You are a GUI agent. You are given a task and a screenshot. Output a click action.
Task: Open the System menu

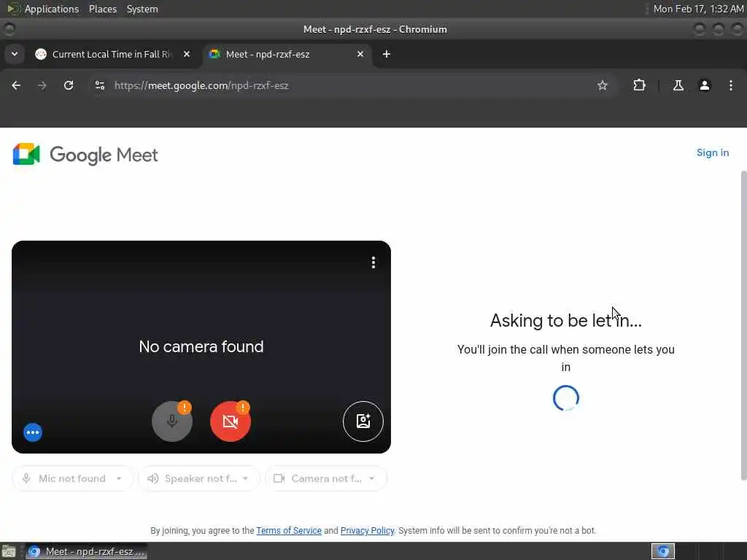(142, 9)
